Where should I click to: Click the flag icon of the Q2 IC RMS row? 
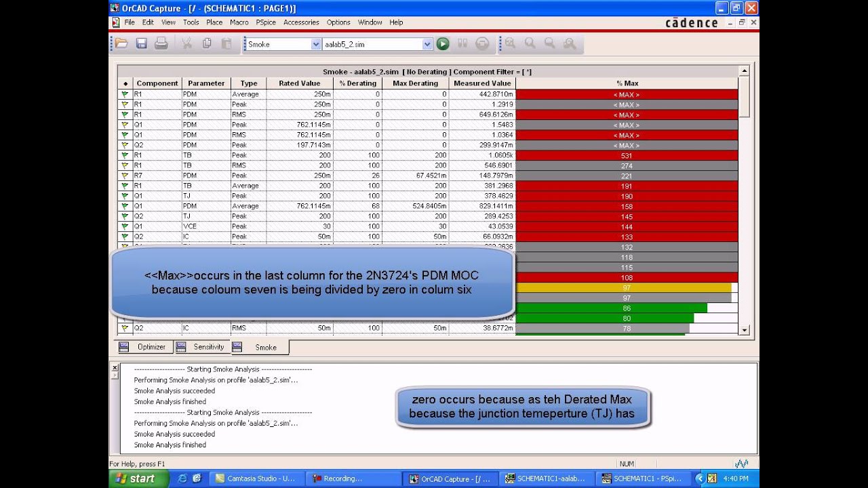tap(125, 328)
